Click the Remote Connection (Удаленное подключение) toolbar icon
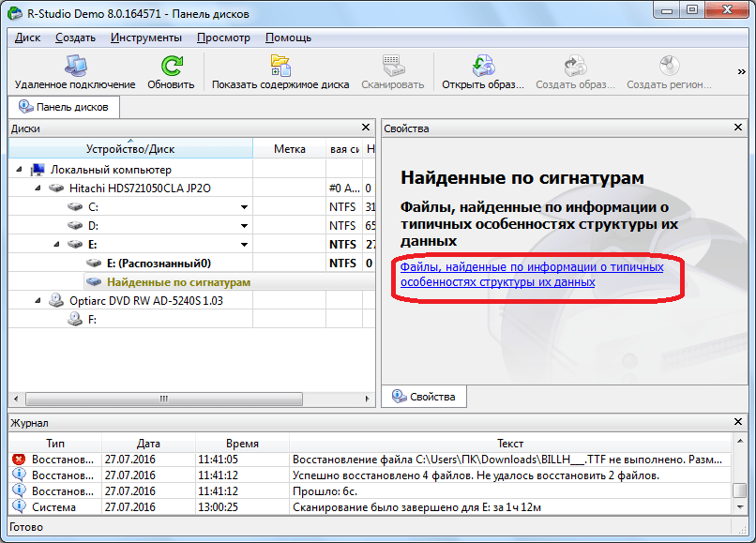This screenshot has width=756, height=543. coord(75,67)
